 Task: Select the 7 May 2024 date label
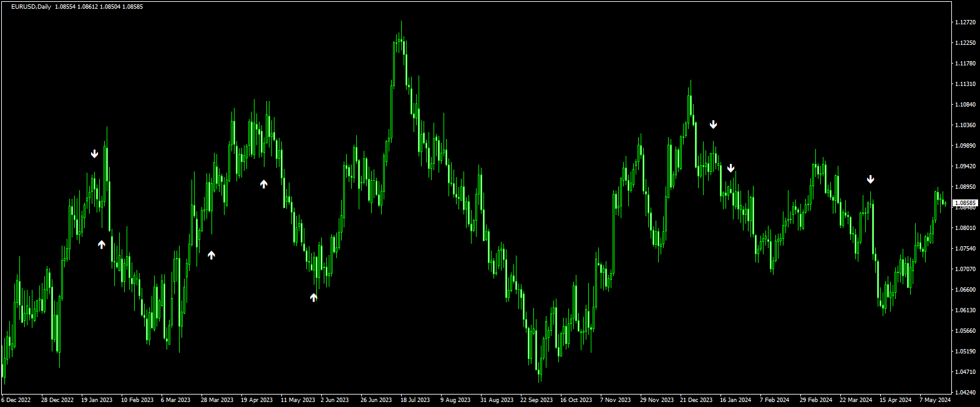coord(934,400)
